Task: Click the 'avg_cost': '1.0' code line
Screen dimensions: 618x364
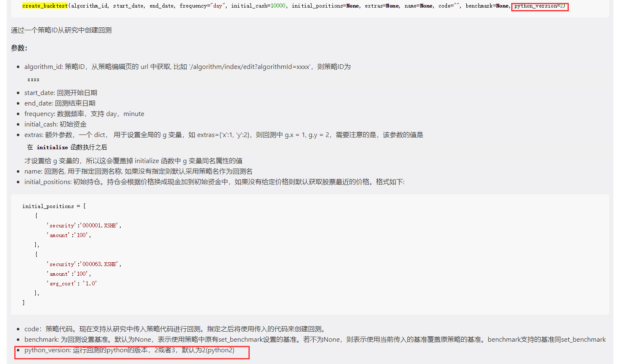Action: tap(72, 284)
